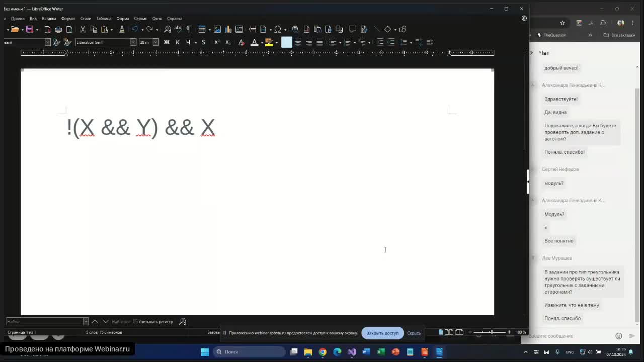Run the abc spelling check
644x362 pixels.
[178, 29]
